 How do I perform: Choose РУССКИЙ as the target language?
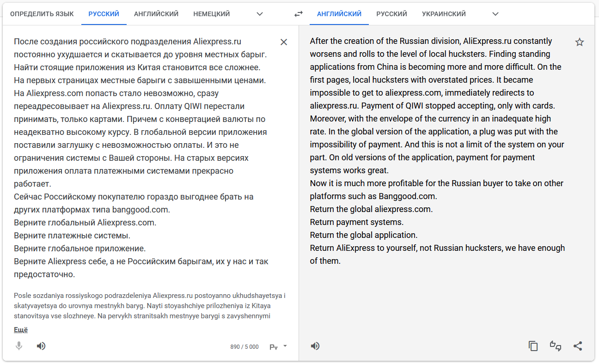tap(391, 14)
